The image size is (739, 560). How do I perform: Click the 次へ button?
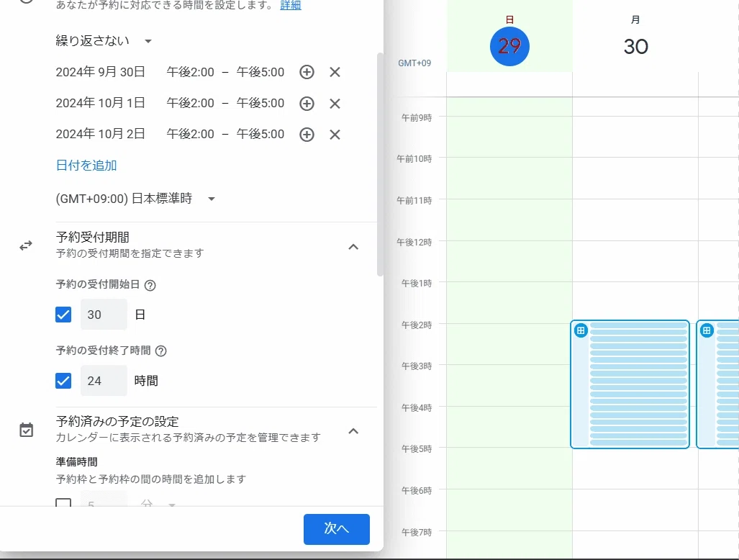pos(337,529)
